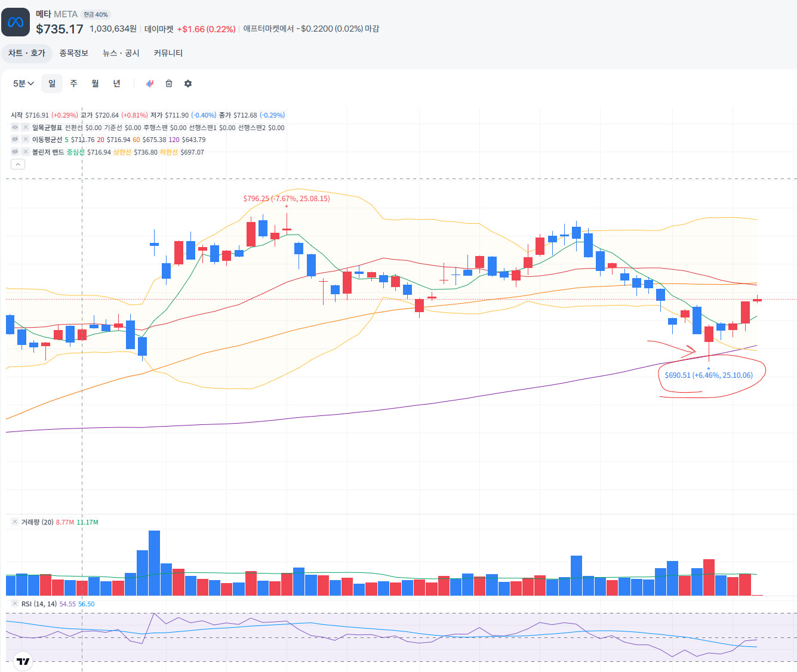The image size is (797, 672).
Task: Click the Meta logo icon
Action: 16,22
